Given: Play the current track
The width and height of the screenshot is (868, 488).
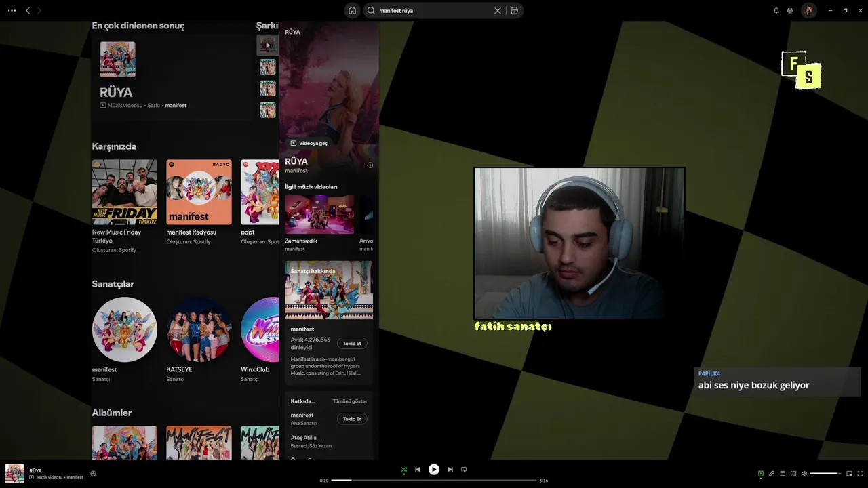Looking at the screenshot, I should [x=434, y=470].
